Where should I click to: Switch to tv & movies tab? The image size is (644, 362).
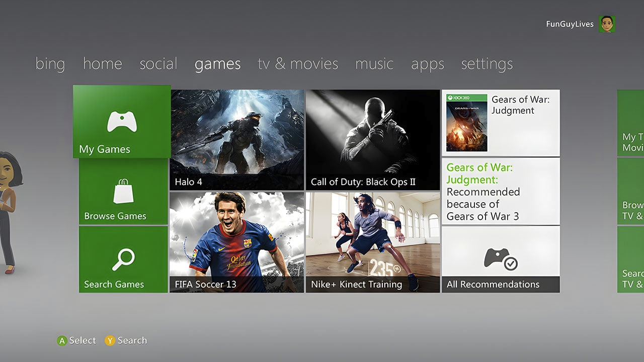pyautogui.click(x=298, y=64)
